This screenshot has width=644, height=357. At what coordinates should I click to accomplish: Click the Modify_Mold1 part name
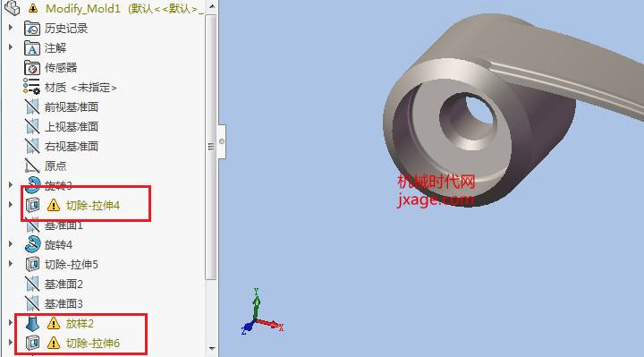point(83,8)
